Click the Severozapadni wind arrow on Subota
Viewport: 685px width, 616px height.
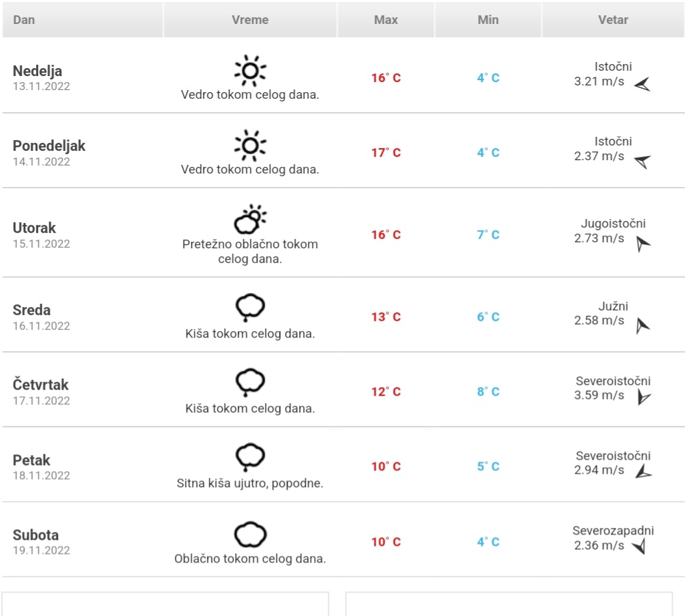pyautogui.click(x=639, y=546)
